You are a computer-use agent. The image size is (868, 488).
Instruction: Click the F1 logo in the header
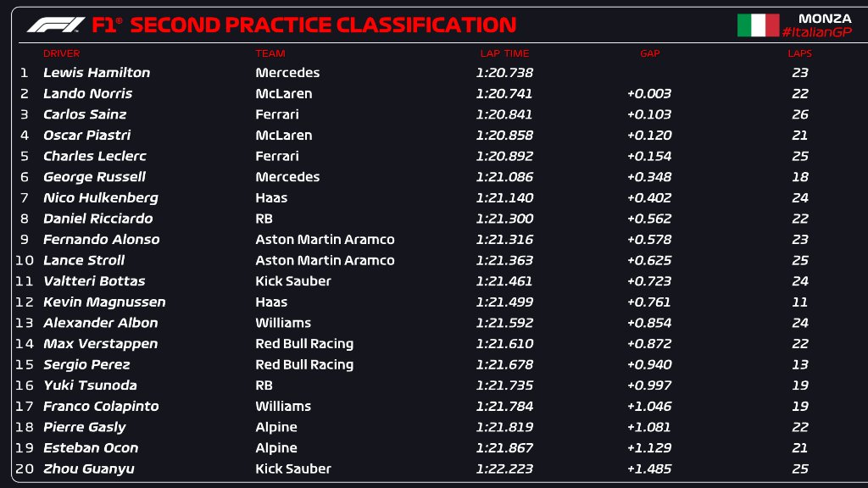[x=56, y=25]
